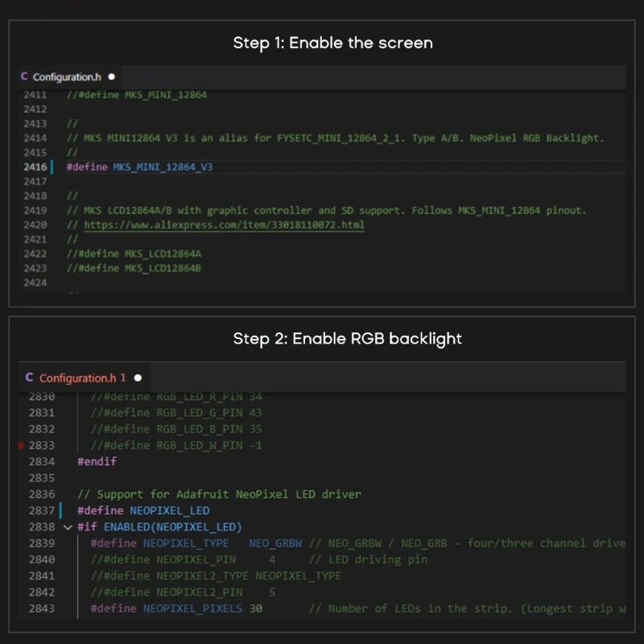The width and height of the screenshot is (644, 644).
Task: Click breakpoint dot at line 2833
Action: click(x=22, y=446)
